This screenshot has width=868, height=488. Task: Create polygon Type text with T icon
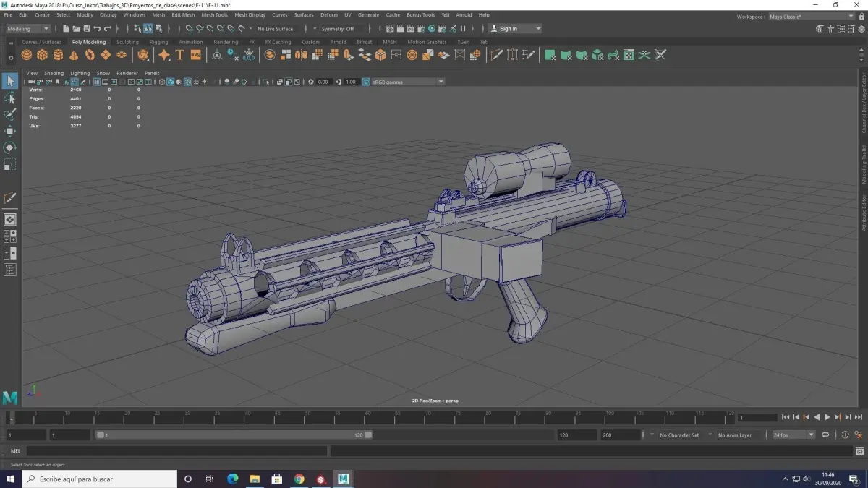pos(179,55)
